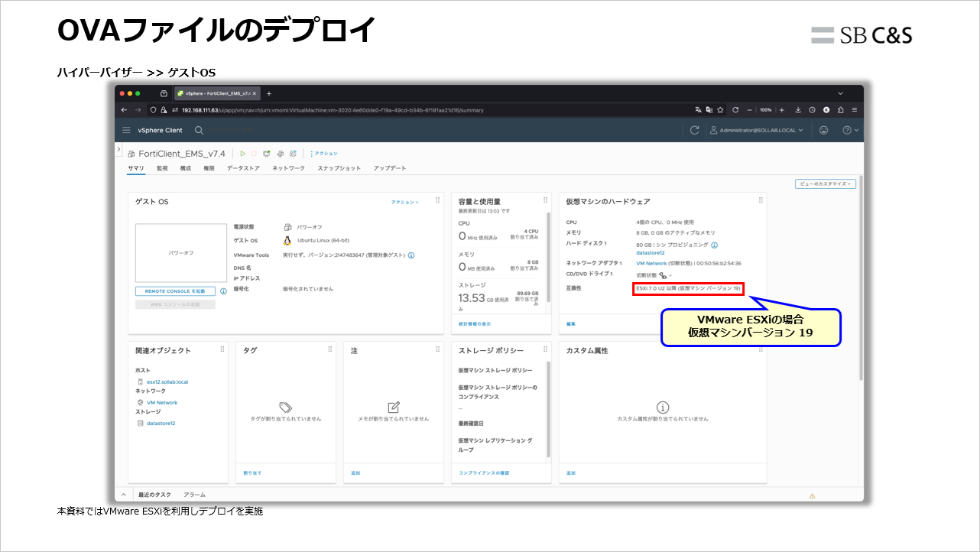The width and height of the screenshot is (980, 552).
Task: Switch to the サマリ tab
Action: click(x=136, y=168)
